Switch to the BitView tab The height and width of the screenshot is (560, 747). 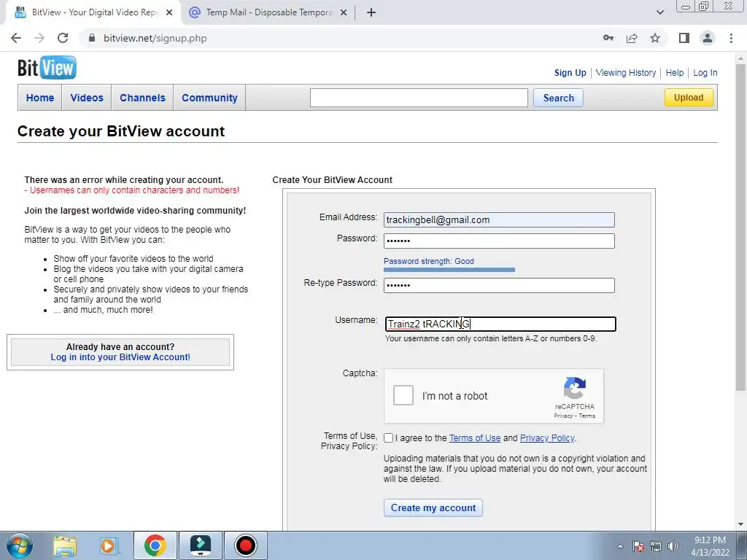tap(94, 12)
